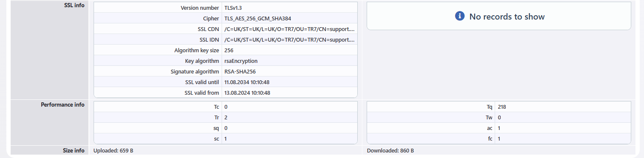Click the truncated SSL IDN certificate value
The height and width of the screenshot is (158, 644).
click(289, 40)
